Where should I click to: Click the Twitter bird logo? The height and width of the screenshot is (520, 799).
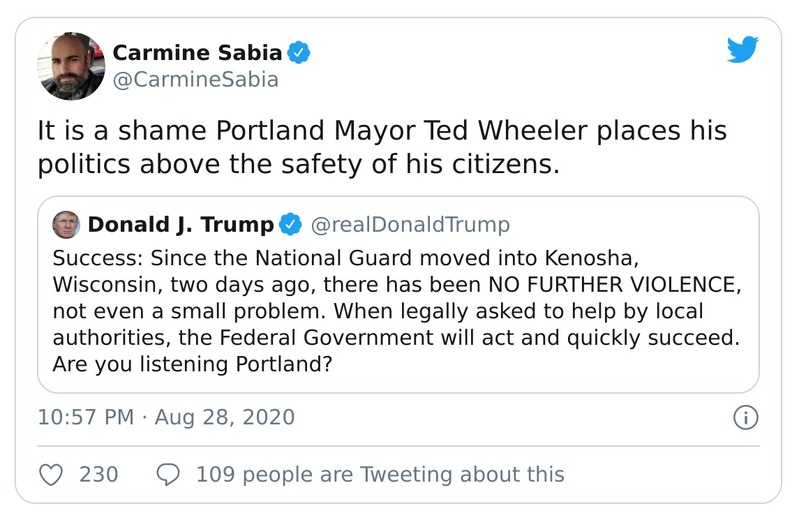(x=741, y=50)
